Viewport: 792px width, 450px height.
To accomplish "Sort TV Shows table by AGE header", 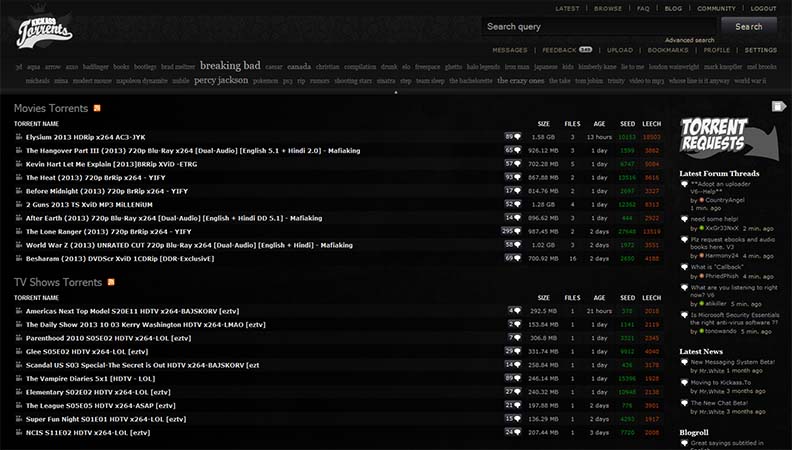I will point(599,298).
